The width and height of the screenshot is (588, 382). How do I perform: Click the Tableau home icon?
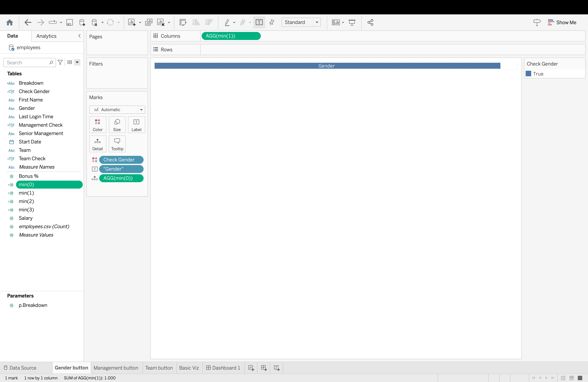click(10, 22)
